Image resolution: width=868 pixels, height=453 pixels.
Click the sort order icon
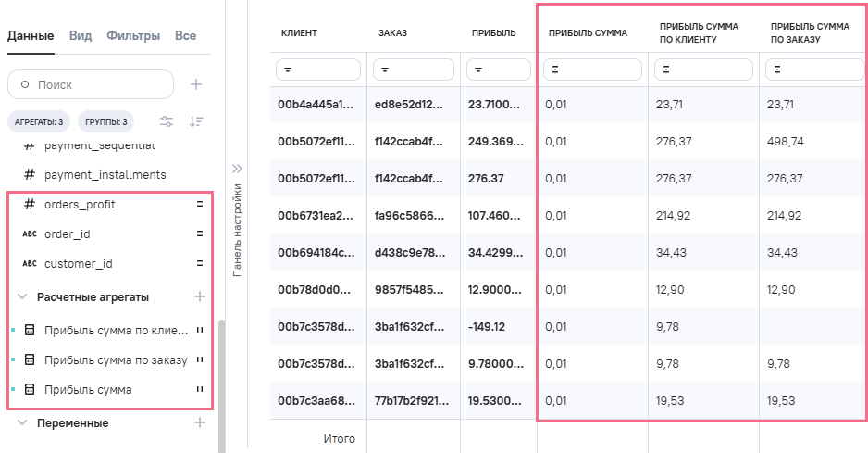[x=196, y=121]
